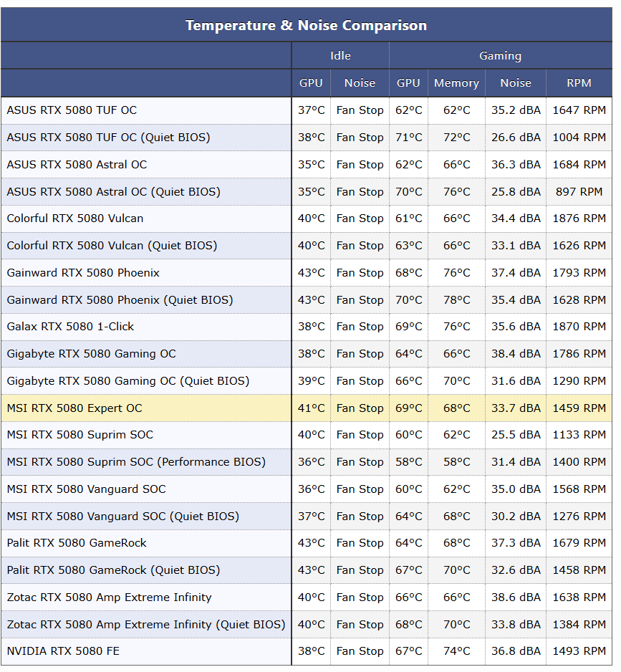The image size is (621, 672).
Task: Select 'ASUS RTX 5080 TUF OC (Quiet BIOS)' row name
Action: 108,138
